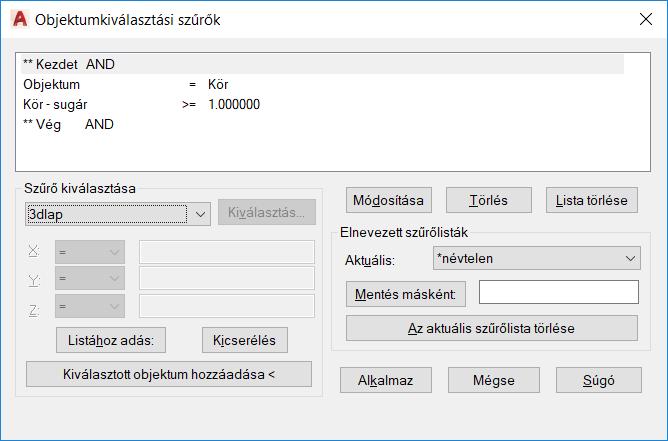This screenshot has width=668, height=441.
Task: Open the Aktuális *névtelen dropdown
Action: (537, 258)
